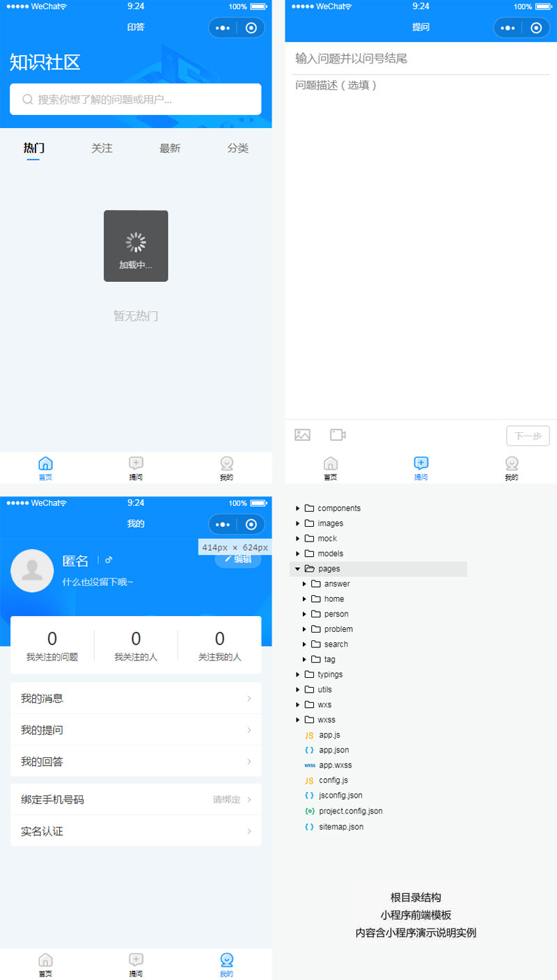This screenshot has width=557, height=980.
Task: Expand the answer subfolder
Action: tap(304, 584)
